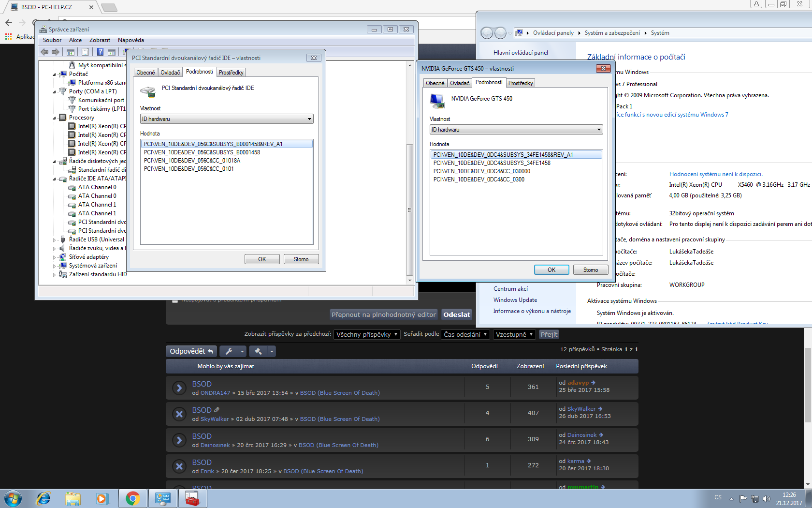Click OK in NVIDIA GeForce GTS 450 properties
Image resolution: width=812 pixels, height=508 pixels.
[x=551, y=270]
